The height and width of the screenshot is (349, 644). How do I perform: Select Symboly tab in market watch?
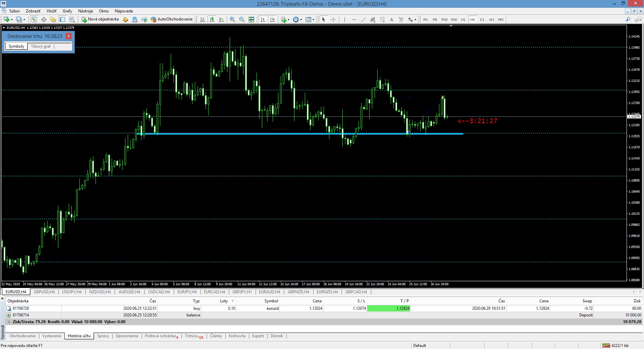(x=16, y=46)
